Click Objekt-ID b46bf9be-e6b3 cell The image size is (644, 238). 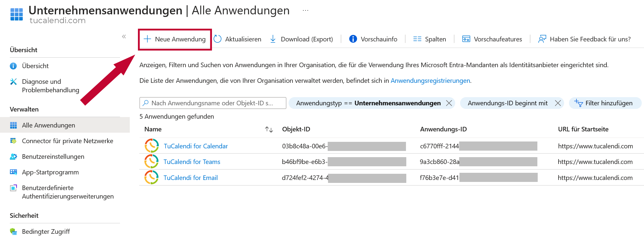coord(344,162)
